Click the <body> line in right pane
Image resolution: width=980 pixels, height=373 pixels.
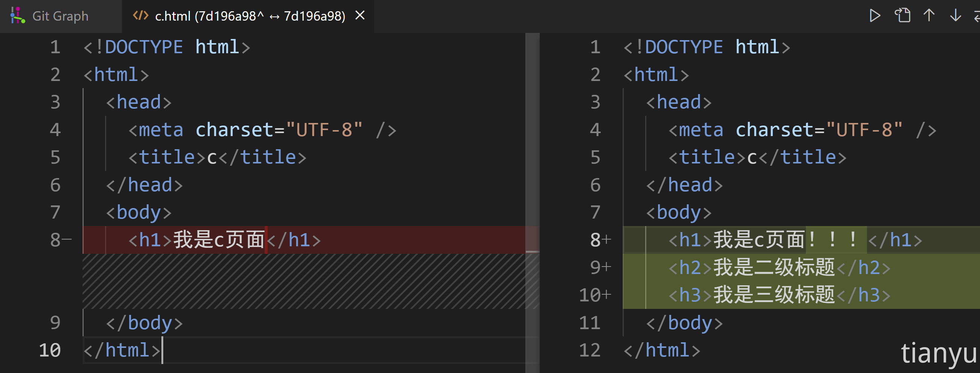[679, 213]
